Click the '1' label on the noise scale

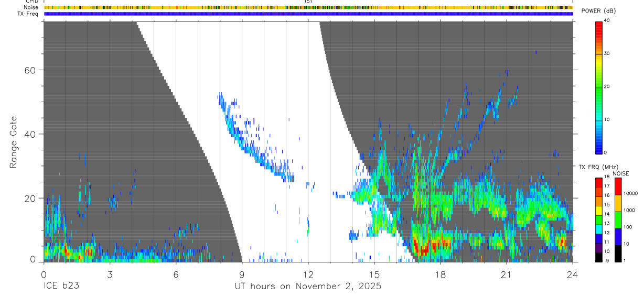(x=625, y=261)
